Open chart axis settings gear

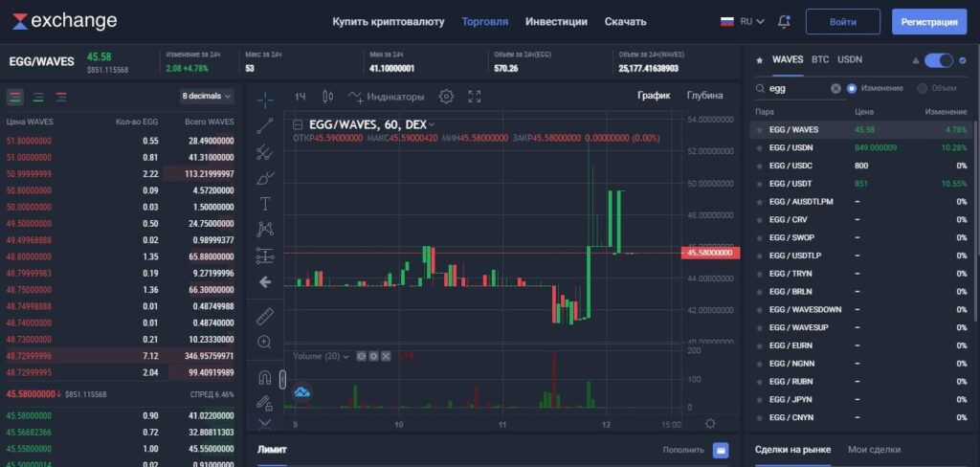(710, 424)
